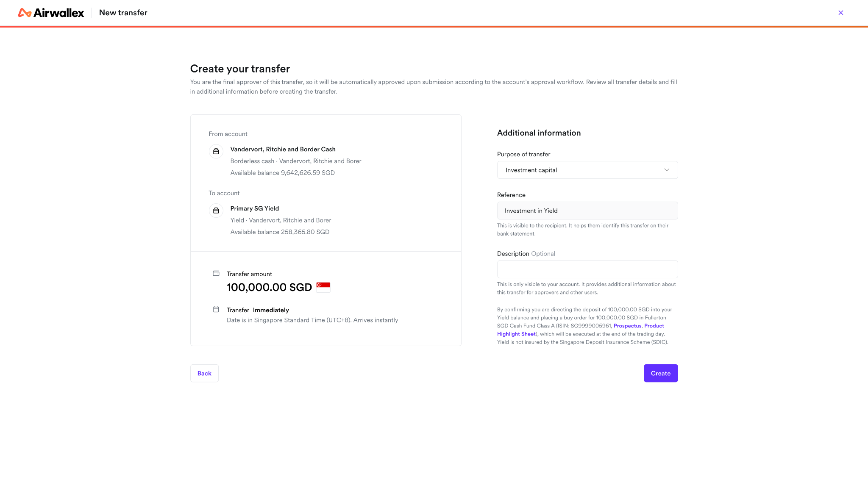Viewport: 868px width, 488px height.
Task: Click the Immediately transfer timing text
Action: 271,310
